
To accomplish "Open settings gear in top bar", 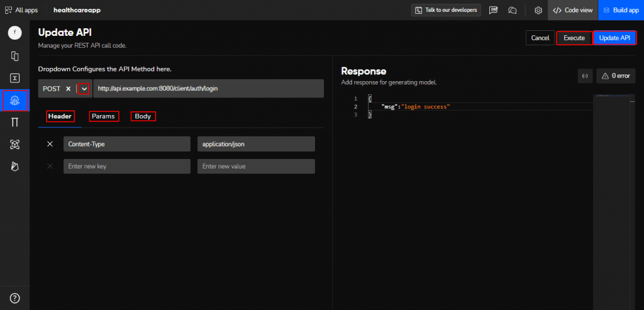I will click(x=538, y=10).
